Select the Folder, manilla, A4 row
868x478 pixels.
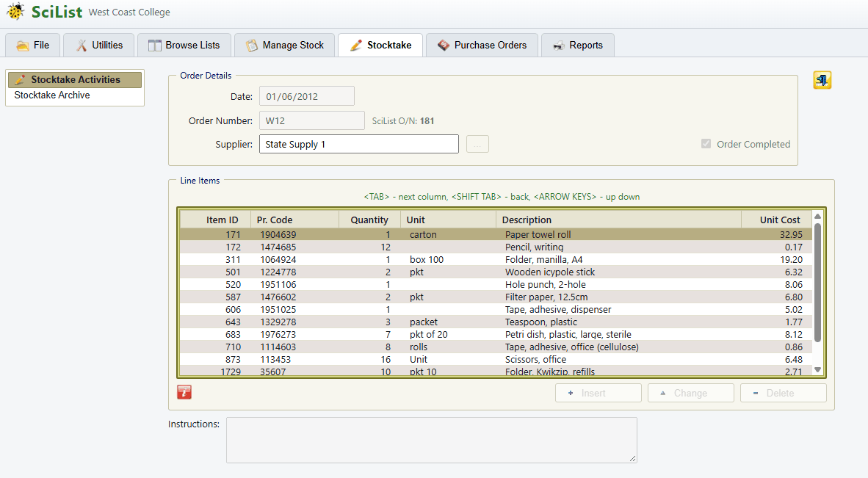tap(496, 259)
